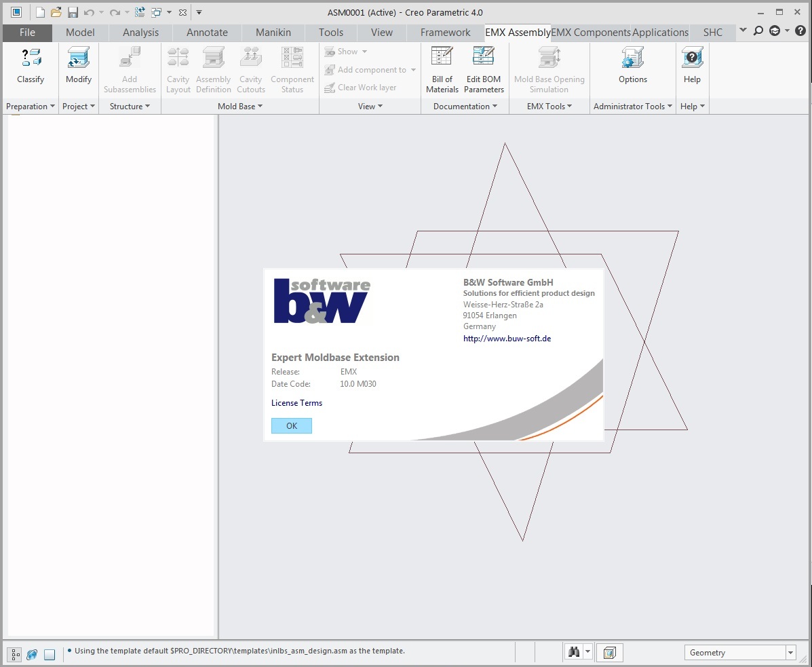Screen dimensions: 812x667
Task: Click the minimize-ribbon arrow icon
Action: pos(743,31)
